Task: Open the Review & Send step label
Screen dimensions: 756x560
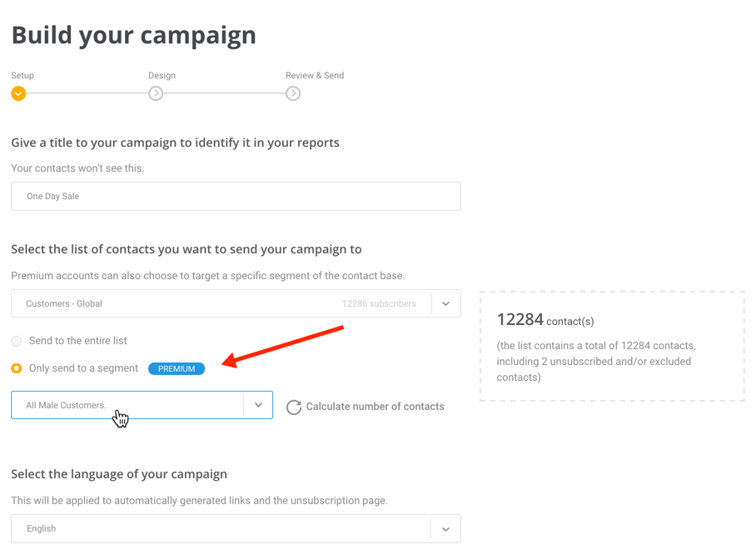Action: pyautogui.click(x=314, y=75)
